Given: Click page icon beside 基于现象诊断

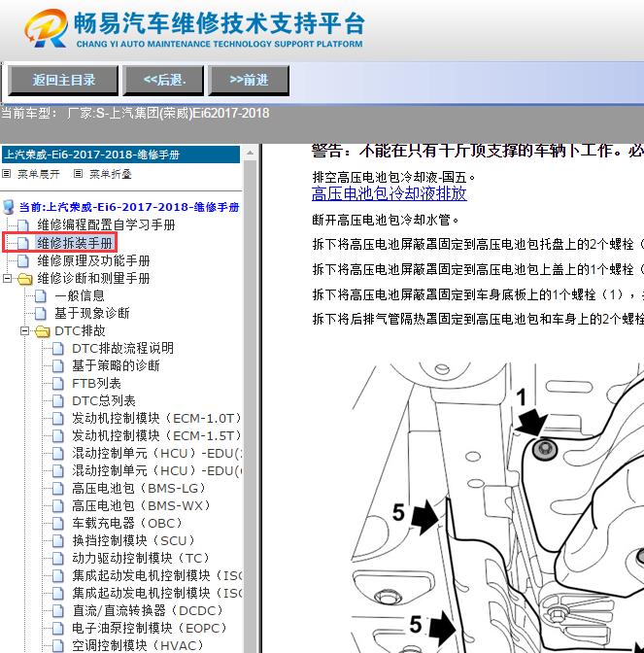Looking at the screenshot, I should coord(41,313).
